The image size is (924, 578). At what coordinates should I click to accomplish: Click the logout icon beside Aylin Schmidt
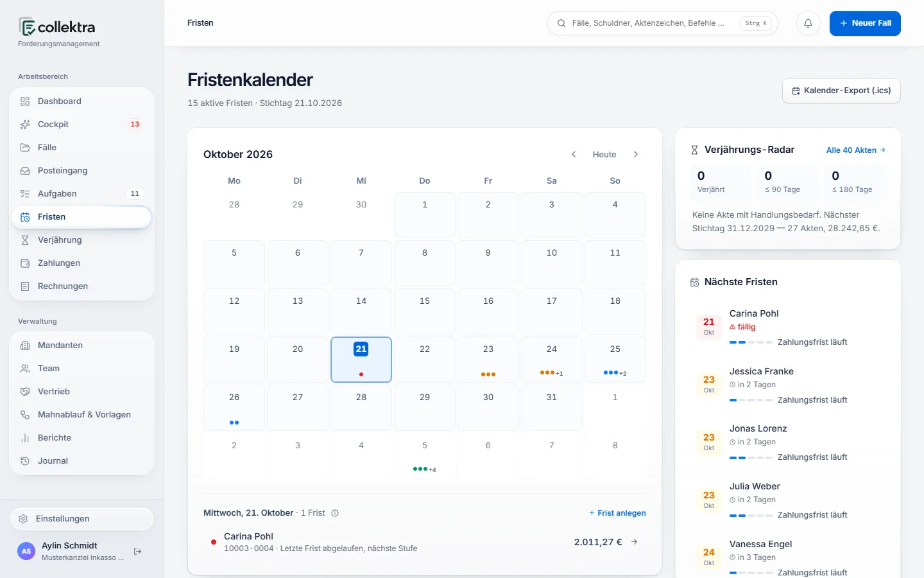click(137, 551)
